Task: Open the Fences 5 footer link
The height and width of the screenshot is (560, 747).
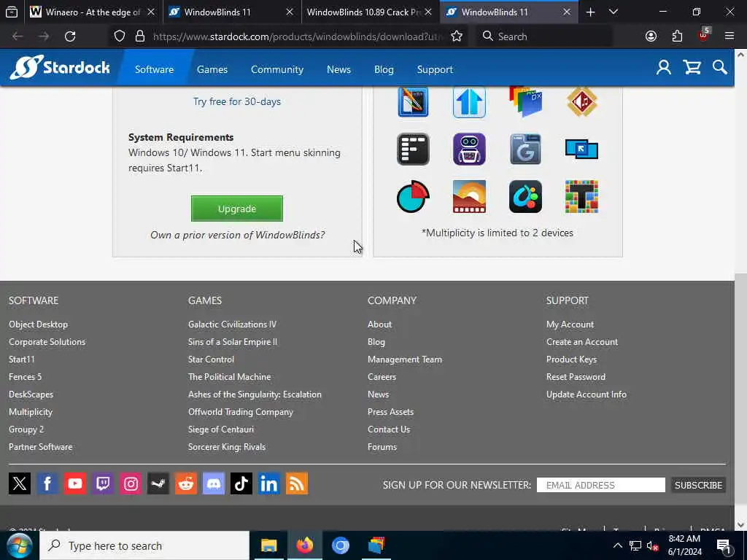Action: point(25,377)
